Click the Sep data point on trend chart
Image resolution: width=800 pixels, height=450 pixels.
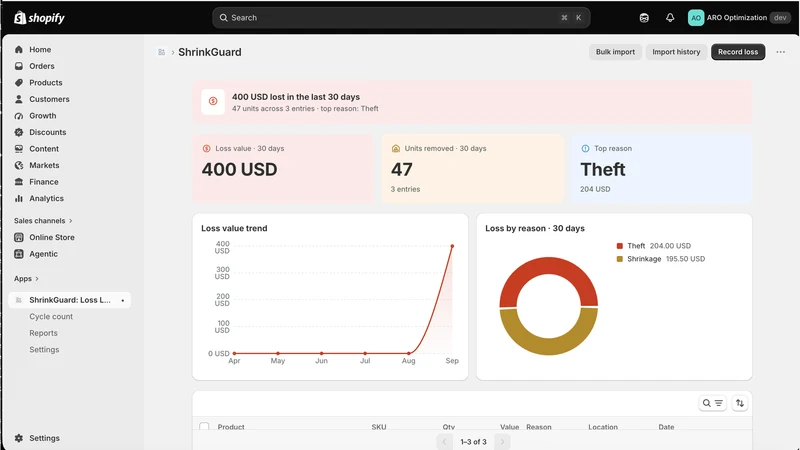click(x=452, y=246)
